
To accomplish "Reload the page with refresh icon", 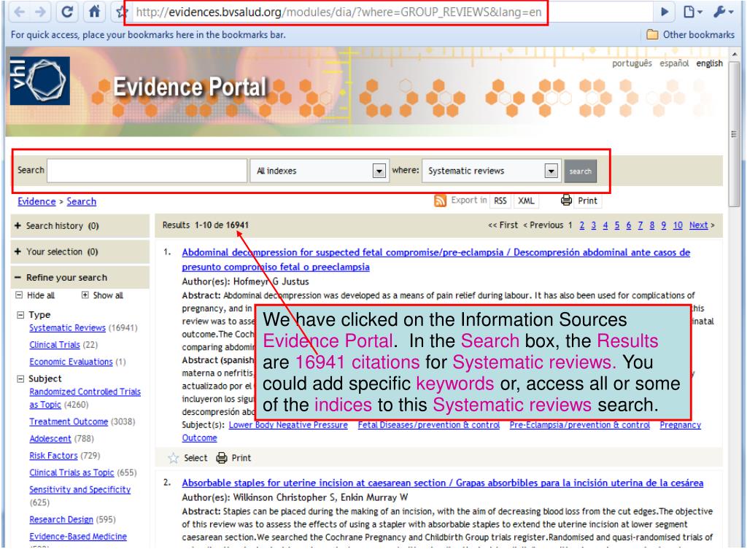I will 67,12.
